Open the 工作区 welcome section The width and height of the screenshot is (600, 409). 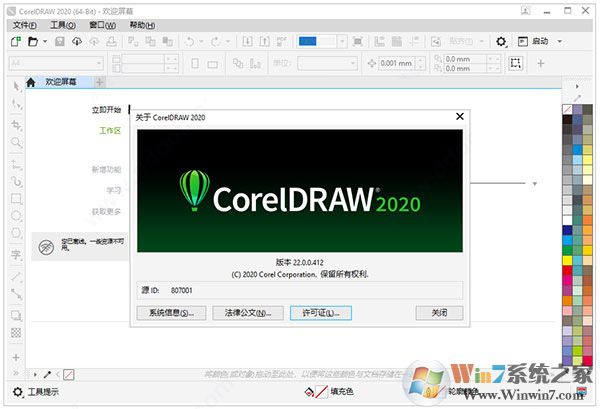coord(110,131)
